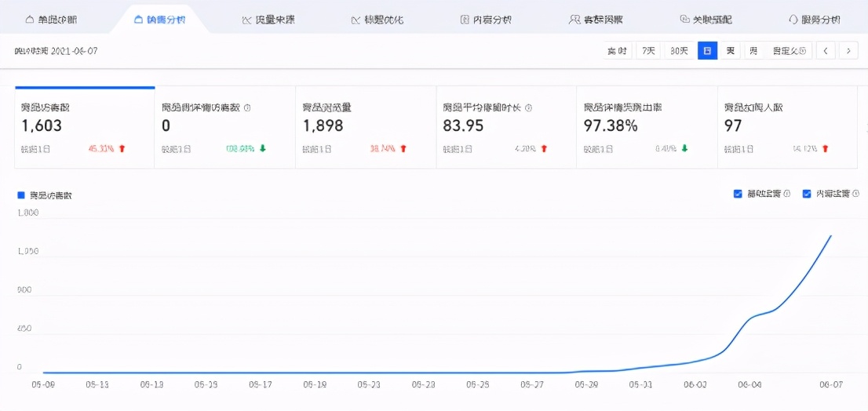This screenshot has height=411, width=868.
Task: Go to the next date period arrow
Action: point(848,51)
